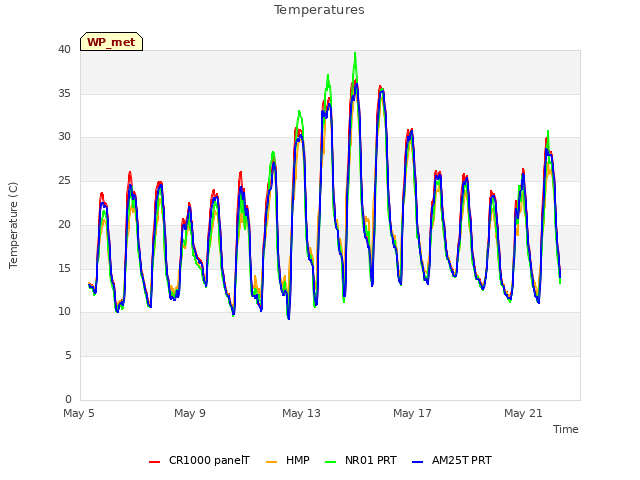Click the 20 y-axis tick label
The height and width of the screenshot is (480, 640).
click(x=64, y=224)
